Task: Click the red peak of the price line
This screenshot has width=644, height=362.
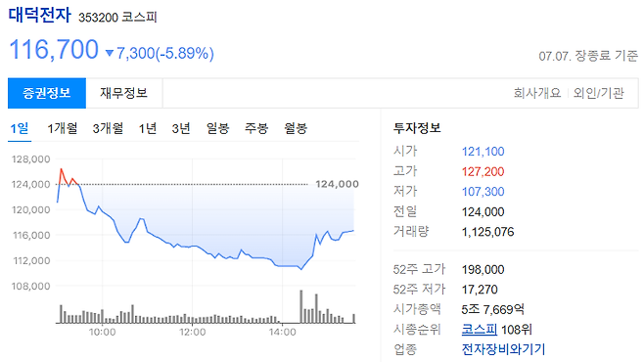Action: (x=62, y=169)
